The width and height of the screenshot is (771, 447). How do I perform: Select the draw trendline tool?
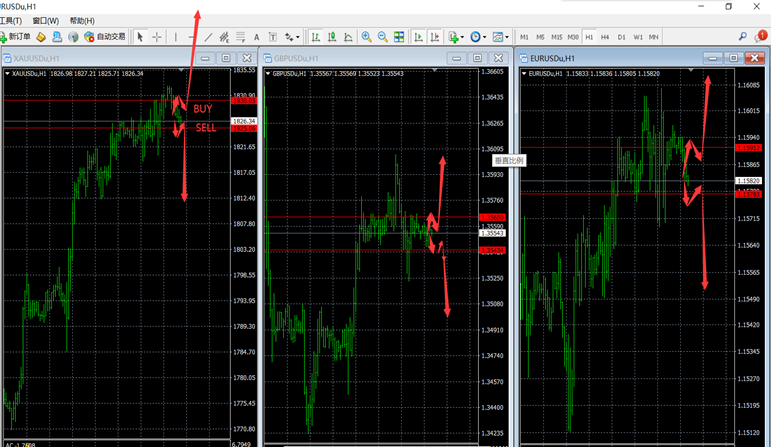(x=207, y=38)
